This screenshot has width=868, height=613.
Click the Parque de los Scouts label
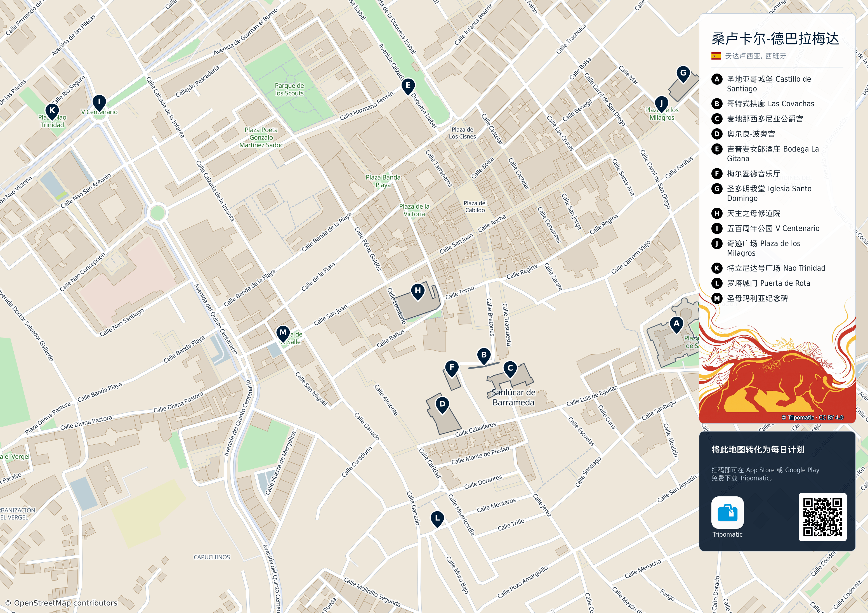click(x=289, y=89)
